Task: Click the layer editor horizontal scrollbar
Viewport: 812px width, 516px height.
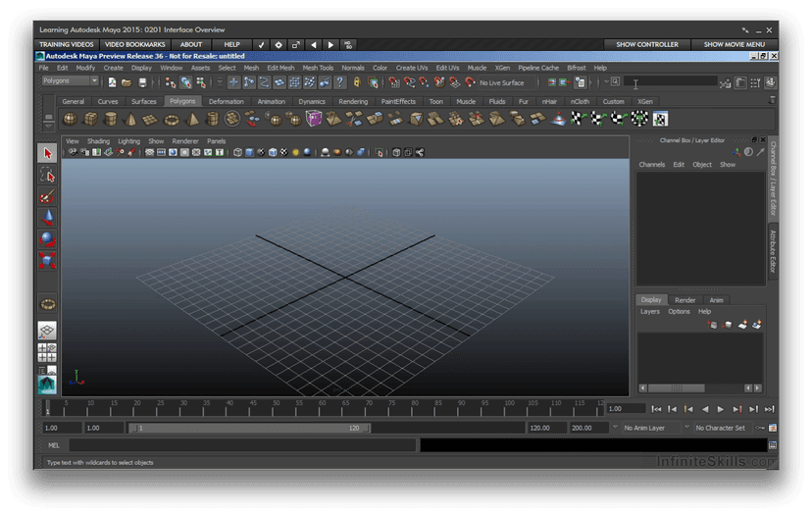Action: click(677, 388)
